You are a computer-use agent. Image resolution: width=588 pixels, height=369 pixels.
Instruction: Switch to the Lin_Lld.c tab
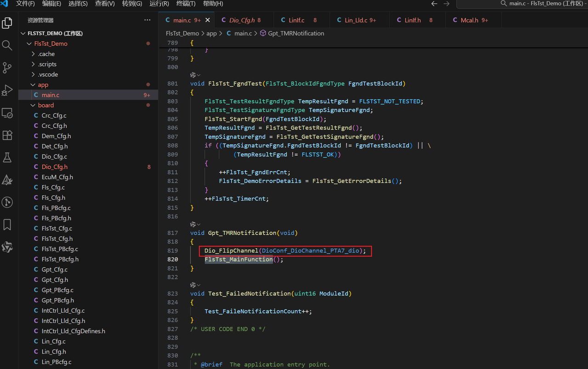pos(356,20)
